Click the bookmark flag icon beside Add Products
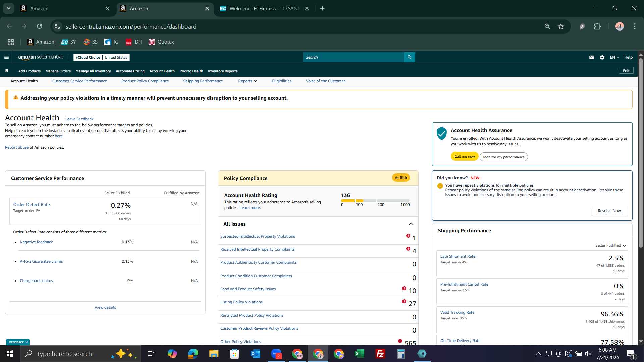This screenshot has width=644, height=362. click(x=7, y=71)
